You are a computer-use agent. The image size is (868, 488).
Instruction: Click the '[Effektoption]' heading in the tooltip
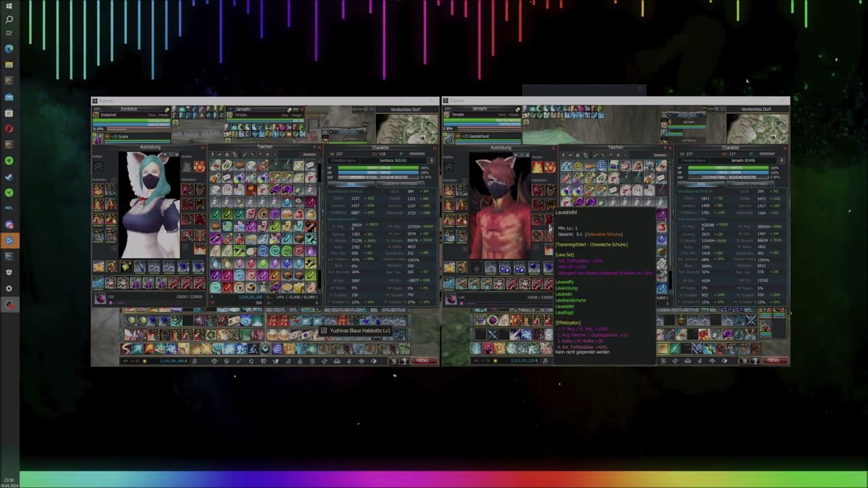point(568,323)
